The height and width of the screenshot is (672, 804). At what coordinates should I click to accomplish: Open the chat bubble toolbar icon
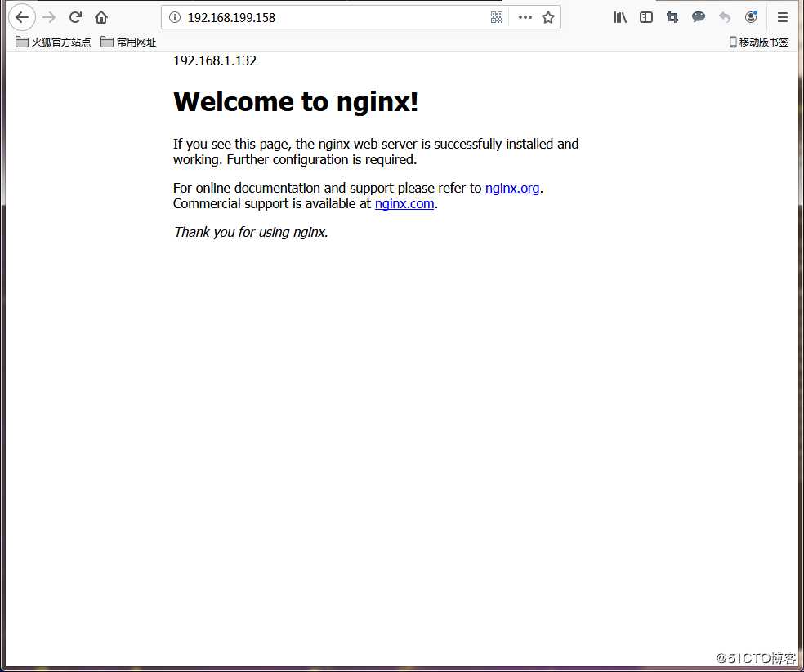click(x=699, y=17)
